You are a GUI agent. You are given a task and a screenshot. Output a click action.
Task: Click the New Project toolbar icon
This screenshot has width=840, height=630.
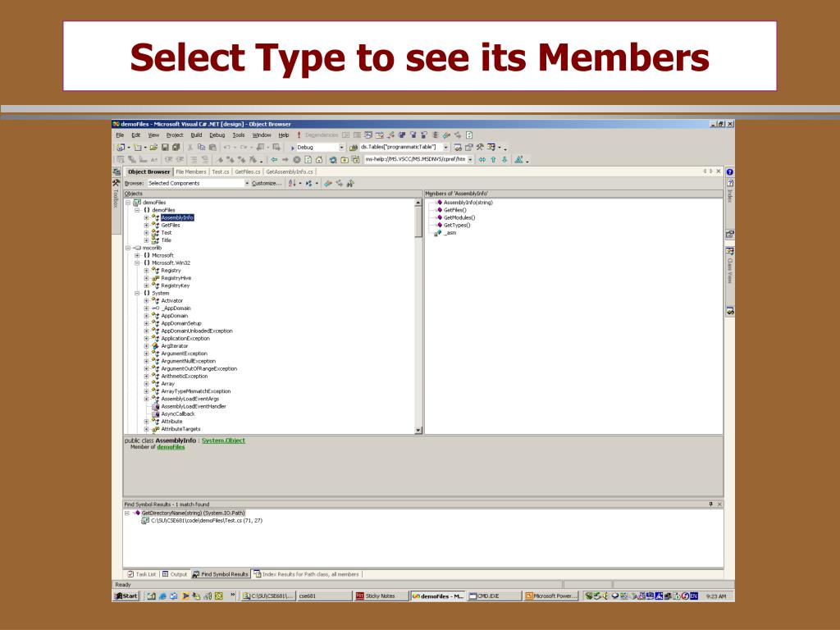121,147
